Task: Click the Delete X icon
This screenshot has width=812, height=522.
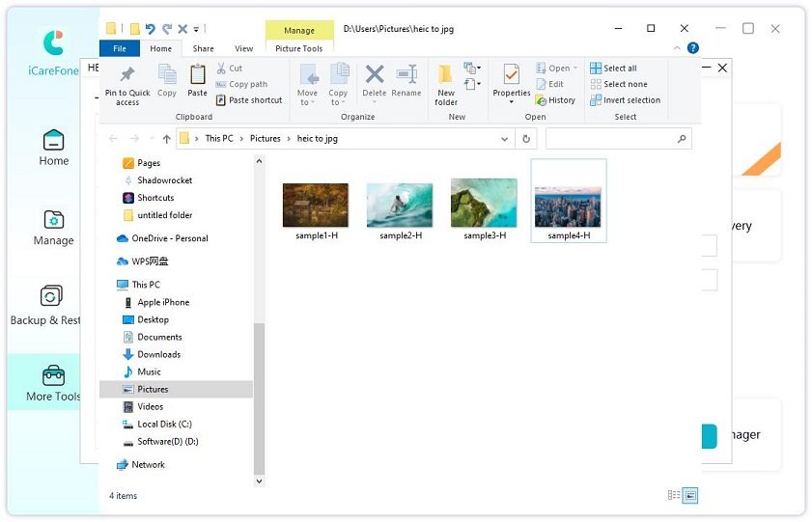Action: (x=375, y=74)
